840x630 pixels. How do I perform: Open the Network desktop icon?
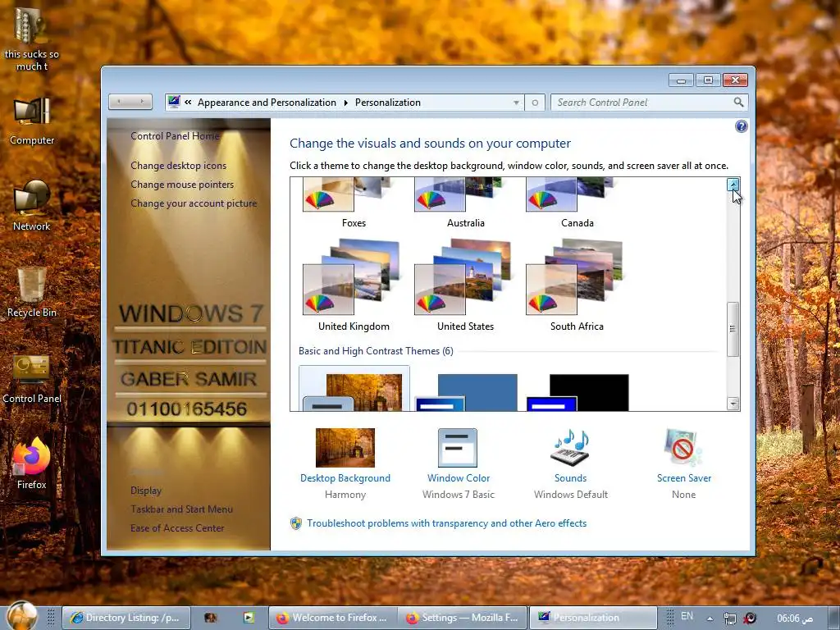point(32,206)
